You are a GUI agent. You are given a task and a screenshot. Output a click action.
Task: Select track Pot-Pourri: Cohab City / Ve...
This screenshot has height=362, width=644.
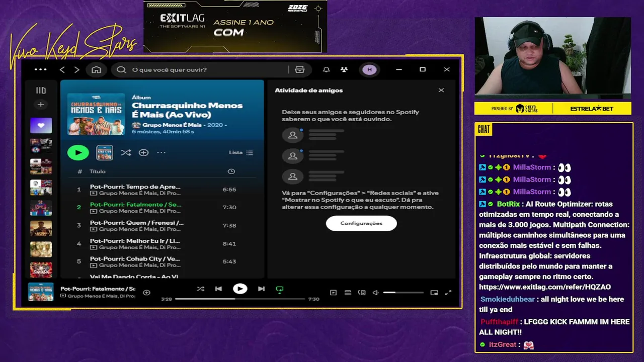coord(135,259)
